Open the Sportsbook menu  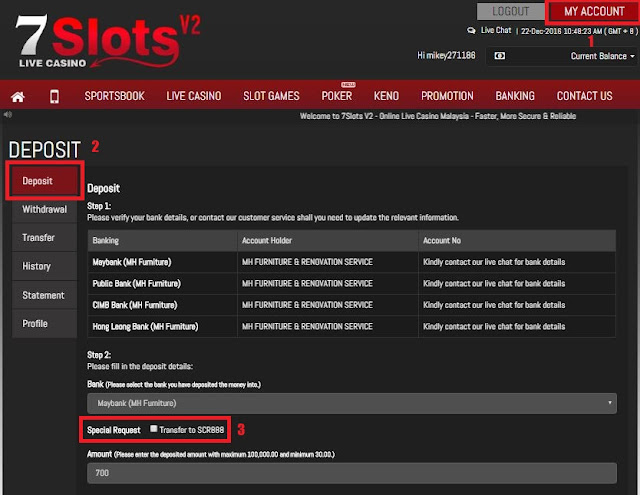(114, 96)
